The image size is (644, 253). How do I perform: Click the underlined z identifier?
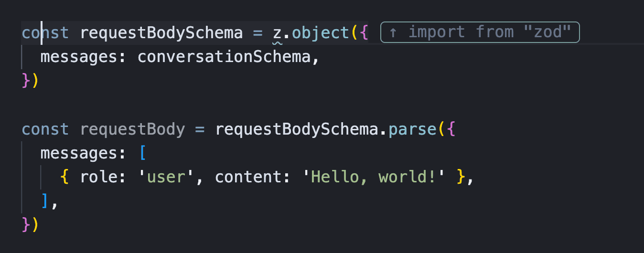(x=277, y=33)
